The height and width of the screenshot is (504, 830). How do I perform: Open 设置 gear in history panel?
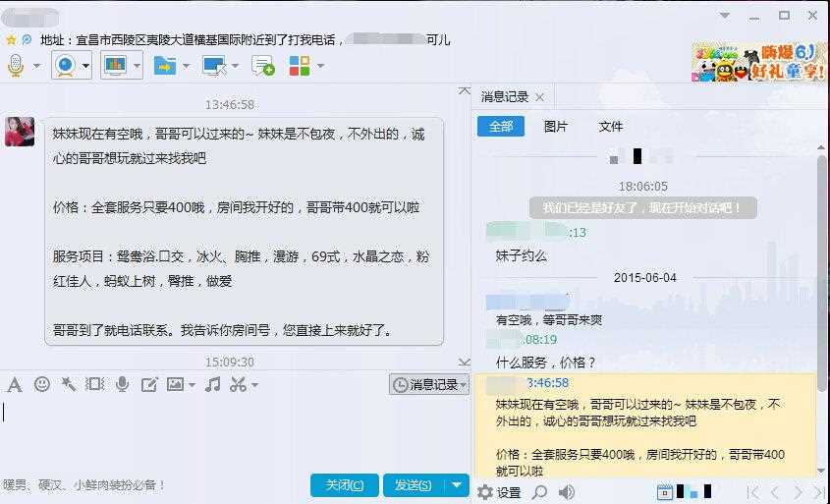point(499,492)
